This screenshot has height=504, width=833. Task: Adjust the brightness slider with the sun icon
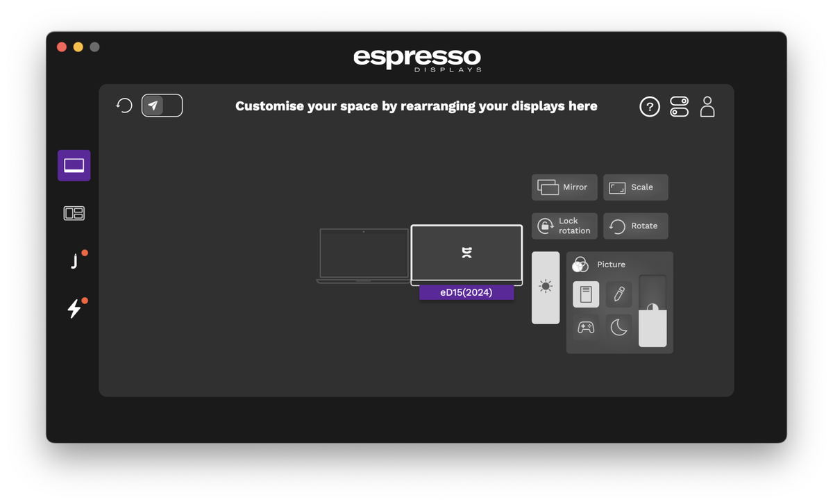tap(546, 287)
